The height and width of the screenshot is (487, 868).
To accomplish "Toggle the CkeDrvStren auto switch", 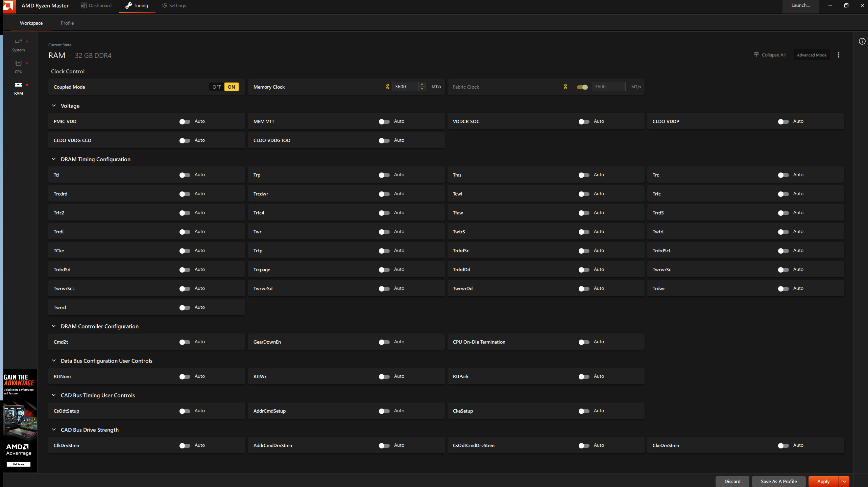I will tap(783, 445).
